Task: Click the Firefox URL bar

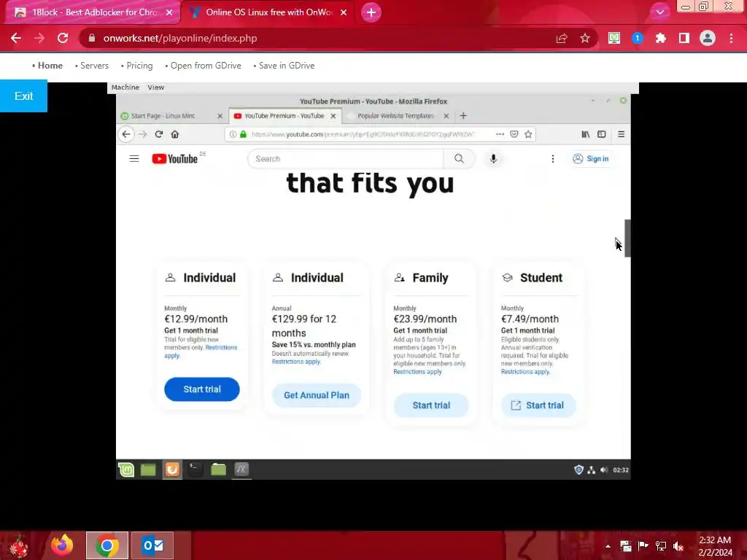Action: pyautogui.click(x=362, y=134)
